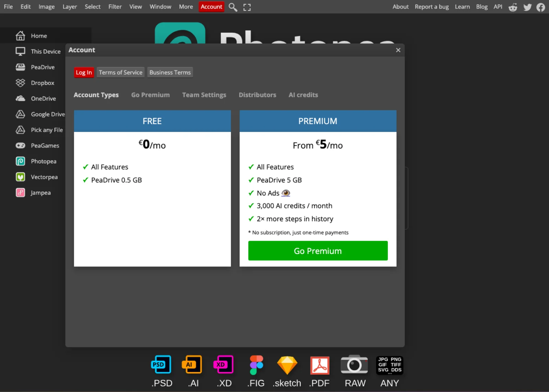The height and width of the screenshot is (392, 549).
Task: Open the Layer menu
Action: (70, 7)
